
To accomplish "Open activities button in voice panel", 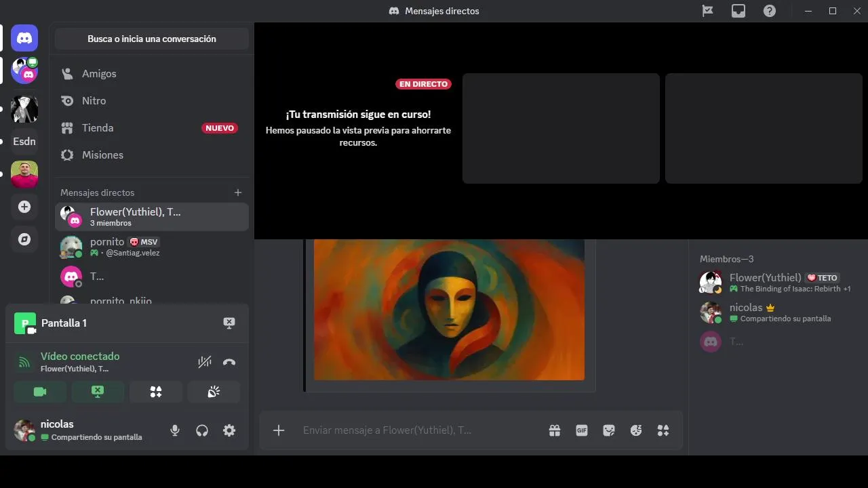I will [x=156, y=392].
